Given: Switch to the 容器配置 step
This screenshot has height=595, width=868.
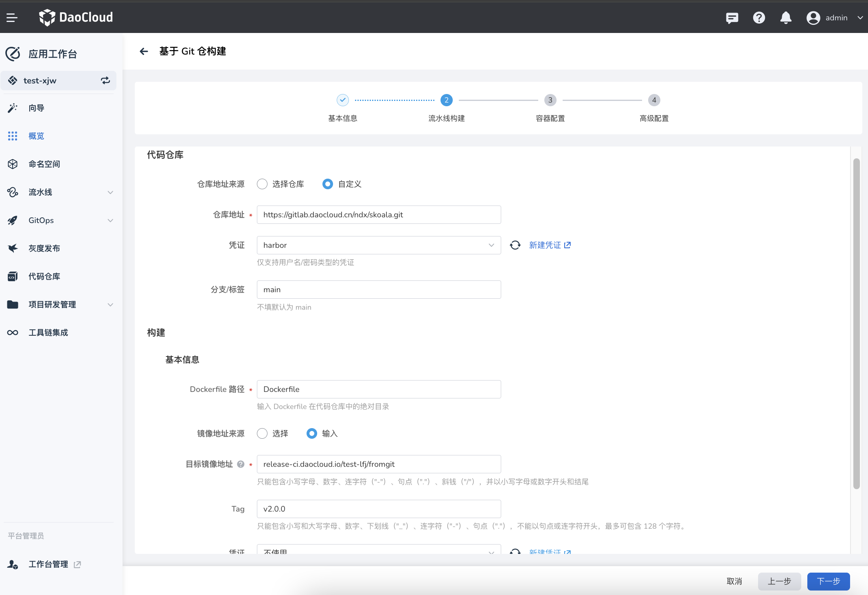Looking at the screenshot, I should click(x=550, y=100).
